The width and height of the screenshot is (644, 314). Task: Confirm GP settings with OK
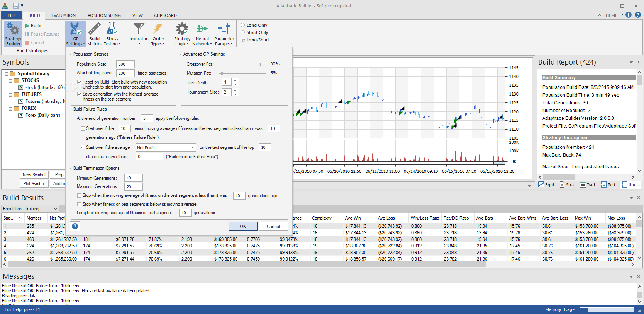[x=243, y=227]
